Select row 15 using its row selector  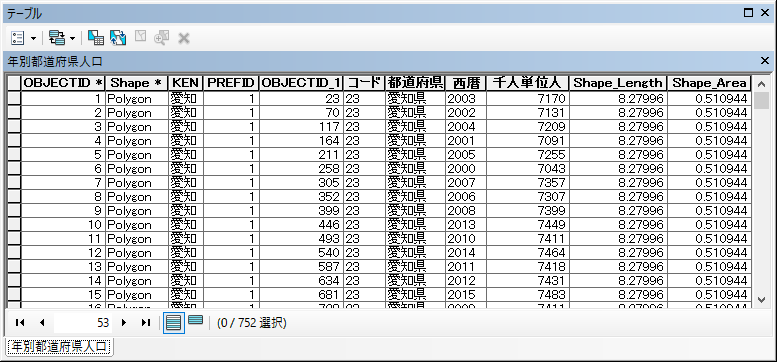point(13,295)
